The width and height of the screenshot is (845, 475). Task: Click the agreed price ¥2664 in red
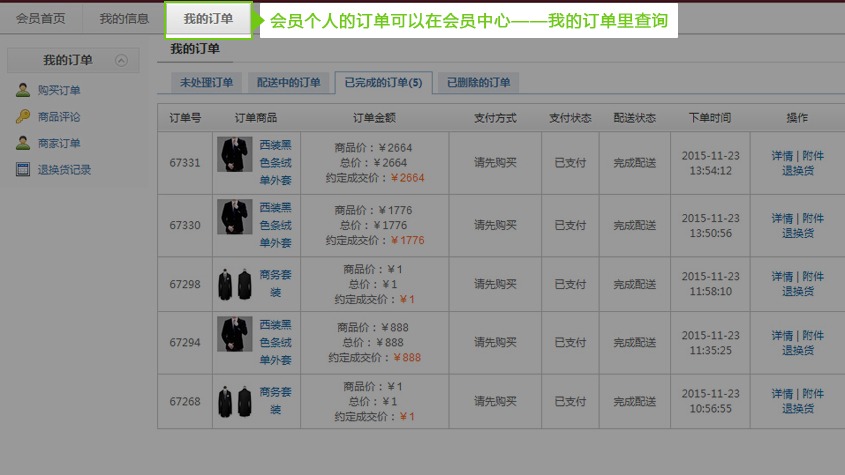(407, 177)
